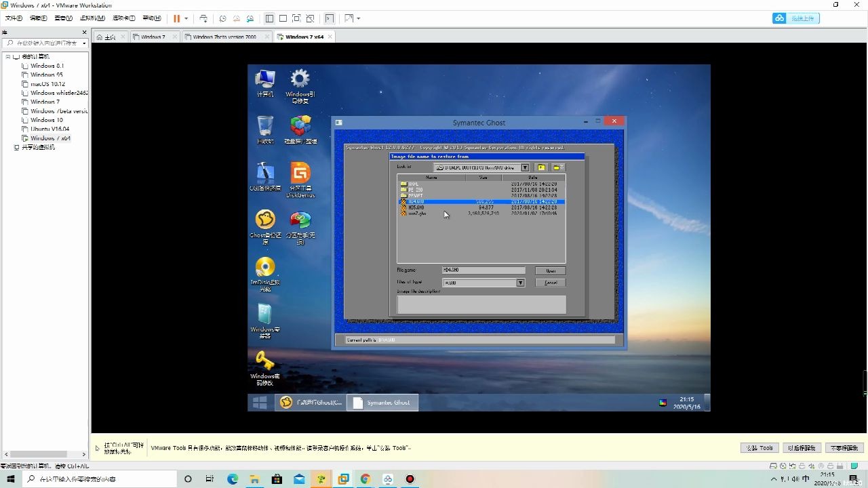Image resolution: width=868 pixels, height=488 pixels.
Task: Click the single window view toolbar icon
Action: point(283,18)
